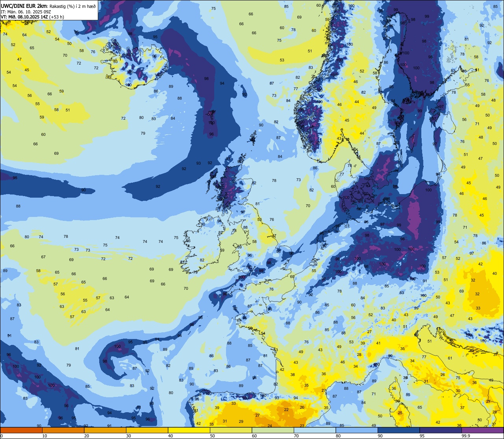Select the legend swatch between 50 and 60
Image resolution: width=504 pixels, height=439 pixels.
[231, 430]
